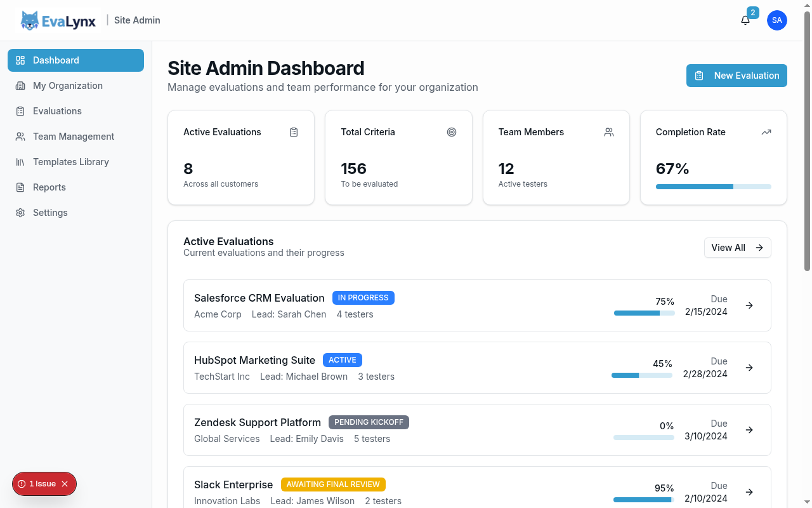This screenshot has height=508, width=812.
Task: Click the PENDING KICKOFF status badge
Action: pyautogui.click(x=369, y=422)
